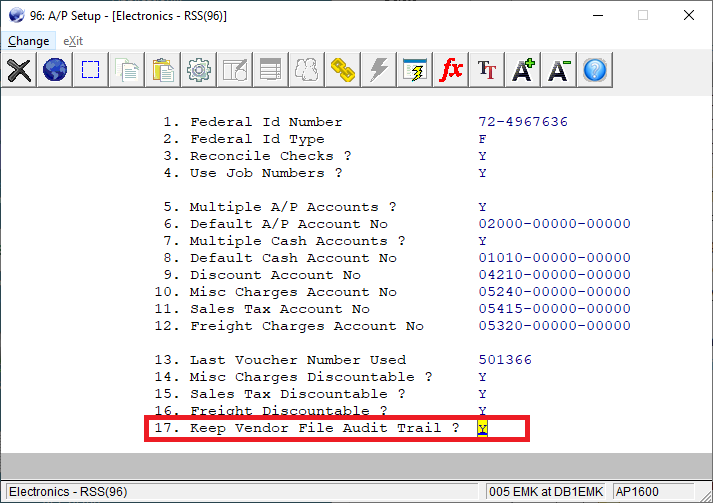Click the yellow chain link icon

point(343,70)
